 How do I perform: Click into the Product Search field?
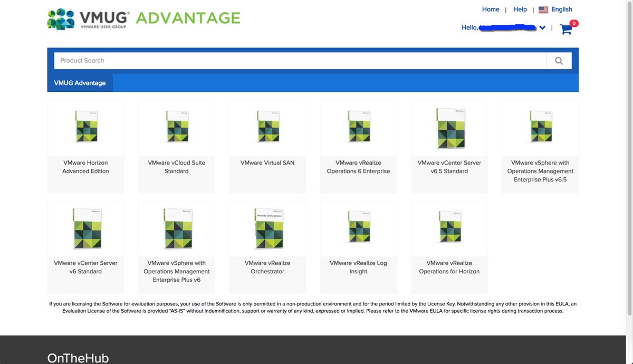tap(300, 61)
